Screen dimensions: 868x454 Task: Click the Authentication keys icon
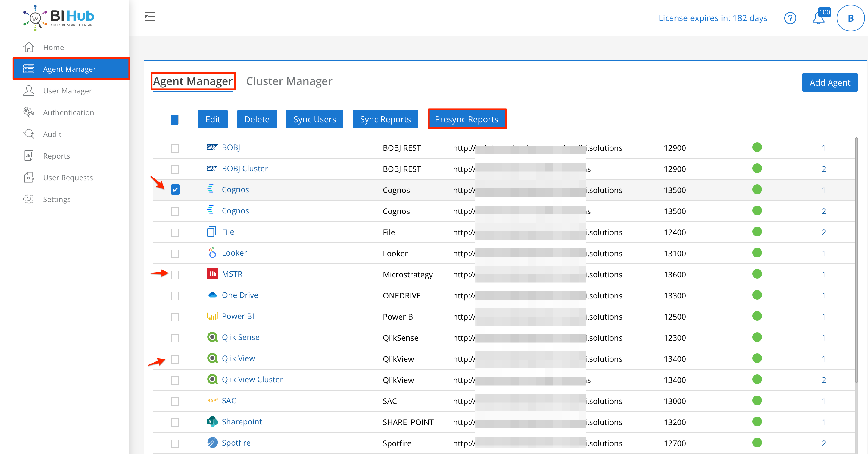[29, 112]
